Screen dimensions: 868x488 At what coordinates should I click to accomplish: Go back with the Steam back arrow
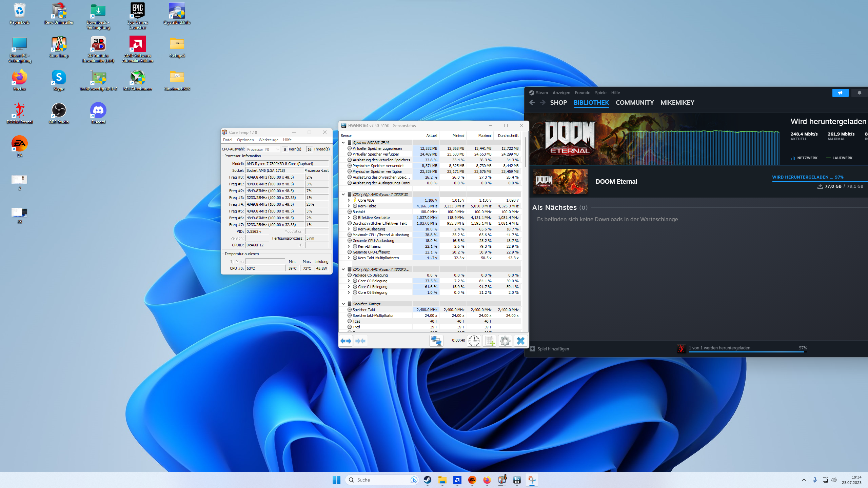pos(532,102)
